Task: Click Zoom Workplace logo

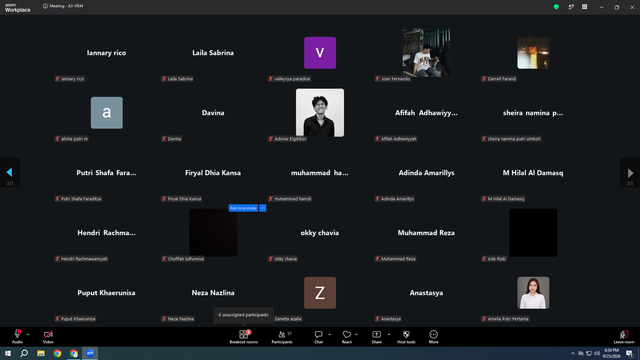Action: [18, 8]
